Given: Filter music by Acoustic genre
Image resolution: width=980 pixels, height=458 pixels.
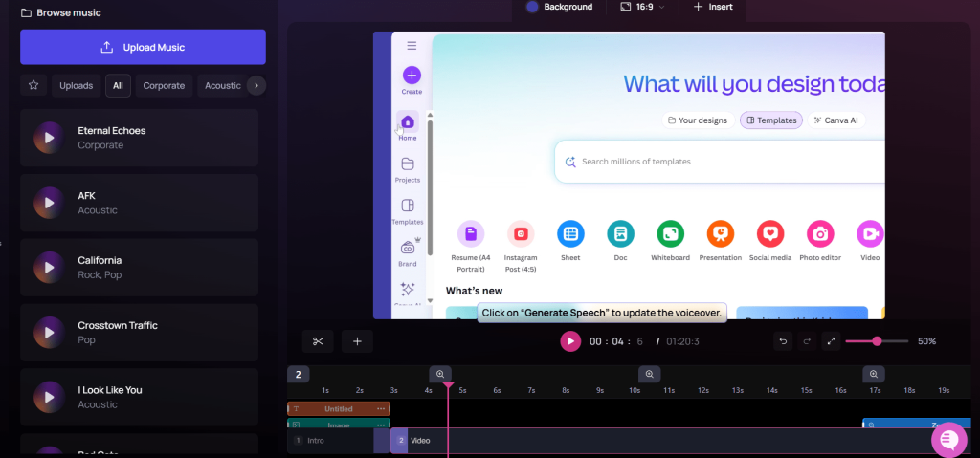Looking at the screenshot, I should click(x=222, y=86).
